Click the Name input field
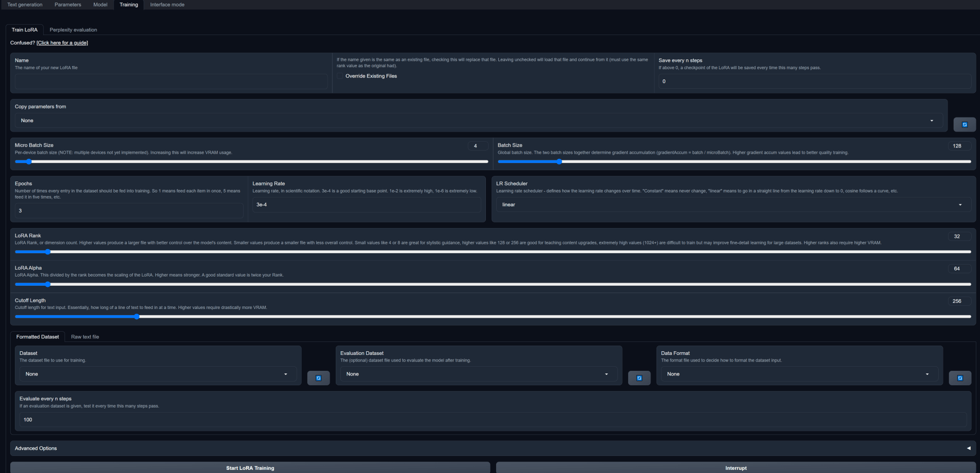980x473 pixels. pyautogui.click(x=171, y=81)
